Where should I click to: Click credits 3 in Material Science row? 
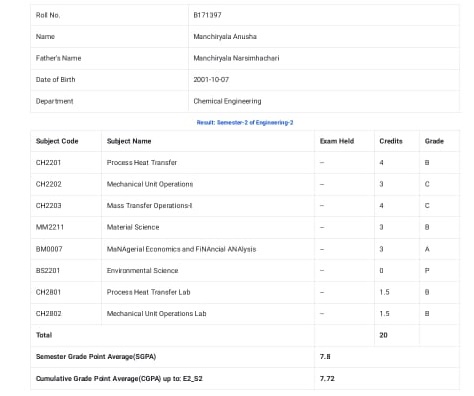coord(381,227)
